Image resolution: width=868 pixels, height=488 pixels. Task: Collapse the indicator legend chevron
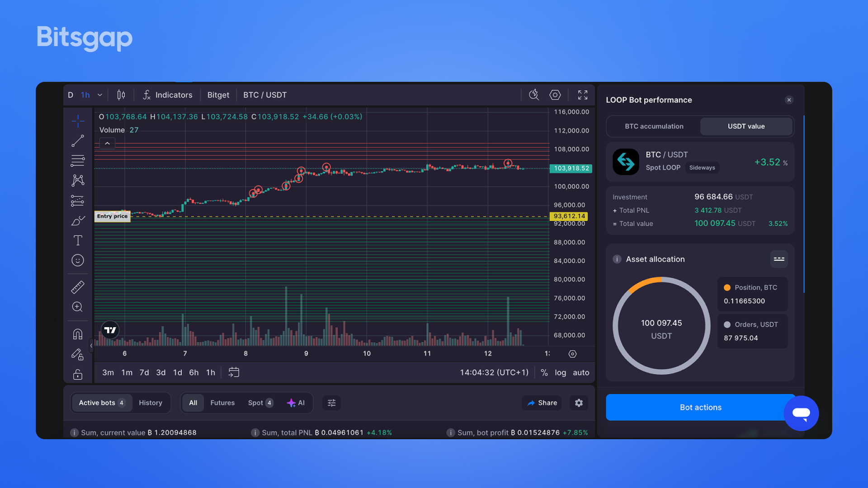coord(107,143)
